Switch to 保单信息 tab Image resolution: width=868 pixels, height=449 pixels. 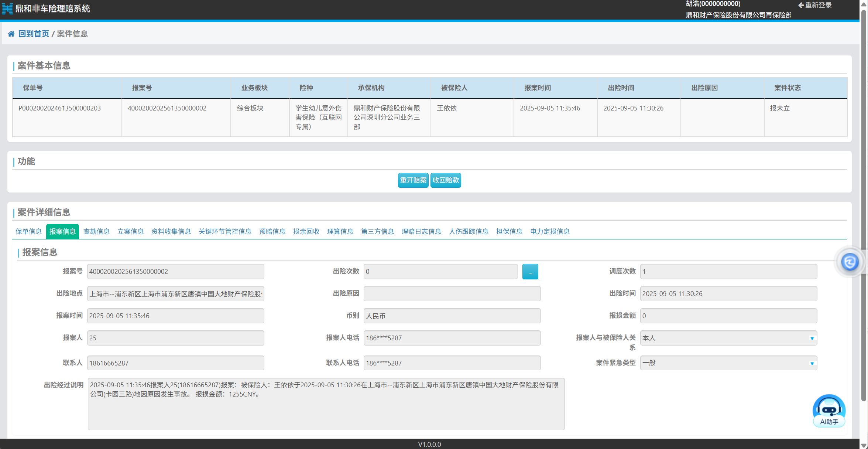(x=28, y=232)
